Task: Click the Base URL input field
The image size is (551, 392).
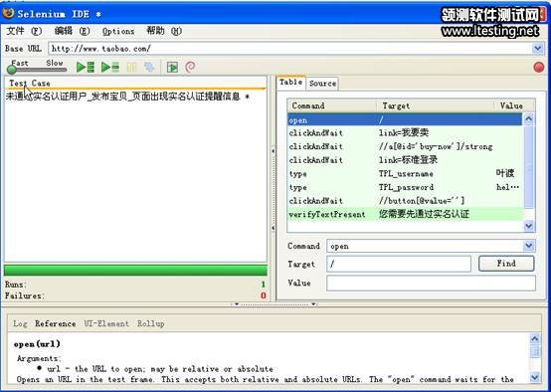Action: [291, 48]
